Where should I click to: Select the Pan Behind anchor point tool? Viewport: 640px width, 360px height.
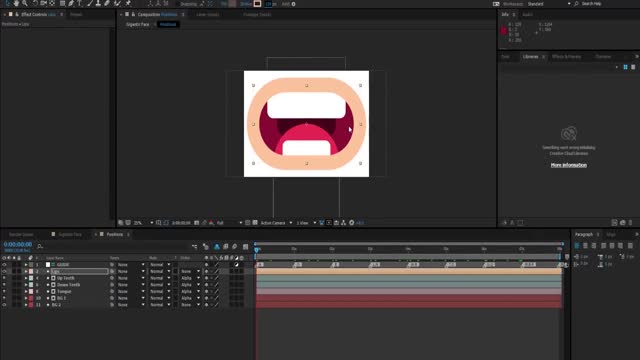tap(52, 3)
